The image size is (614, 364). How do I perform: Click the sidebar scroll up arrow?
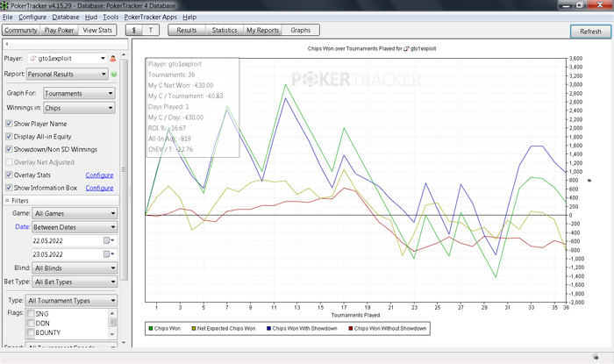tap(124, 54)
